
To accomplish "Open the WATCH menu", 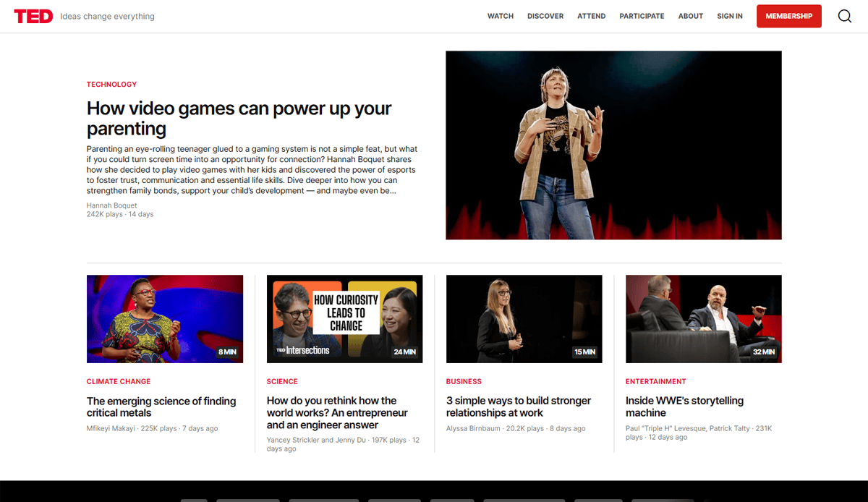I will pos(500,15).
